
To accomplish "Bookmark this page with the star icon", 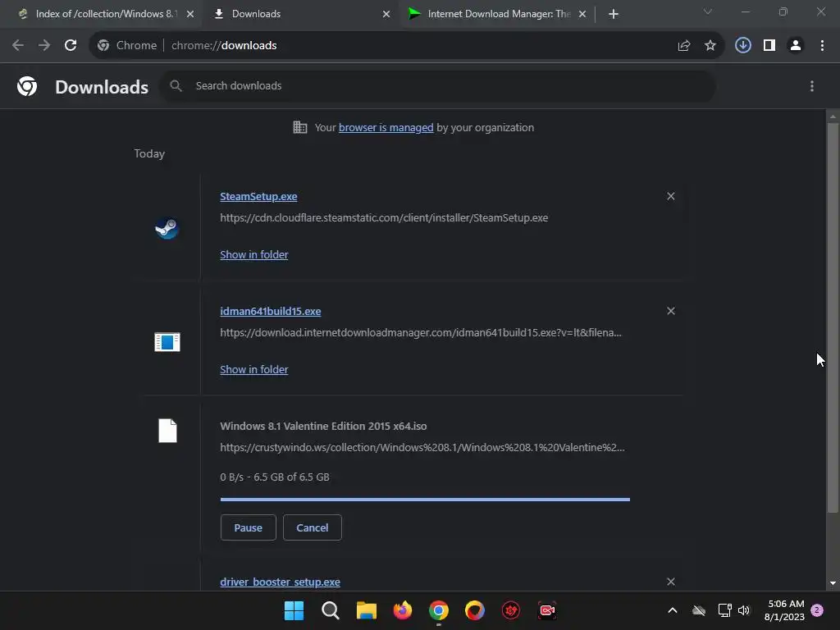I will [710, 46].
